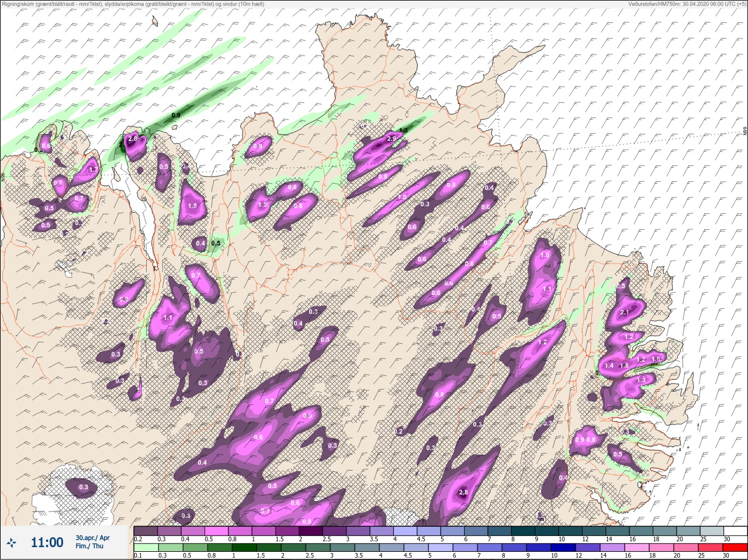Viewport: 748px width, 560px height.
Task: Click the 2.8 value in the Westfjords
Action: [x=133, y=139]
